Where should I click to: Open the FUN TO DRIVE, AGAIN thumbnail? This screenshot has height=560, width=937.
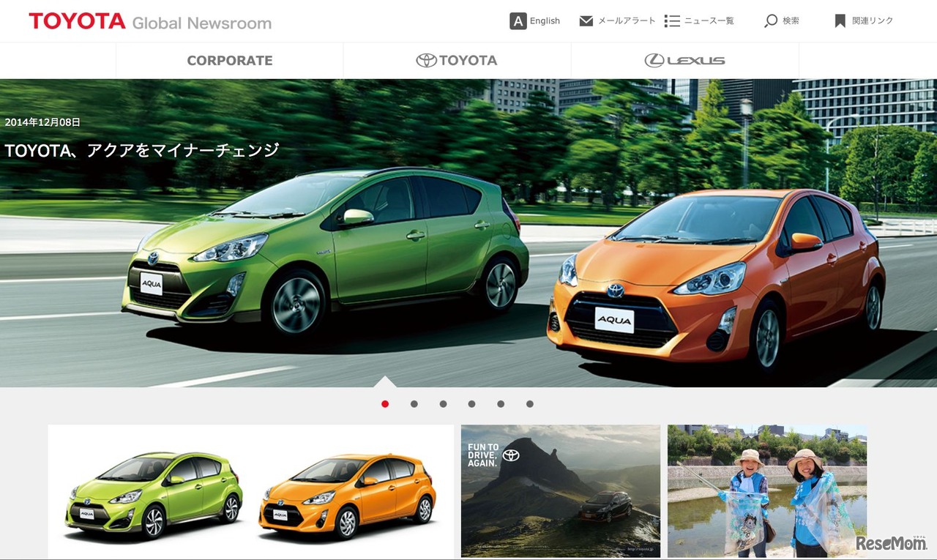pos(561,491)
